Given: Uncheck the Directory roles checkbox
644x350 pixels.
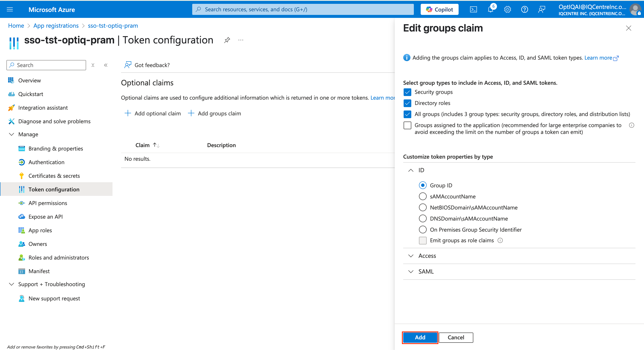Looking at the screenshot, I should tap(407, 103).
